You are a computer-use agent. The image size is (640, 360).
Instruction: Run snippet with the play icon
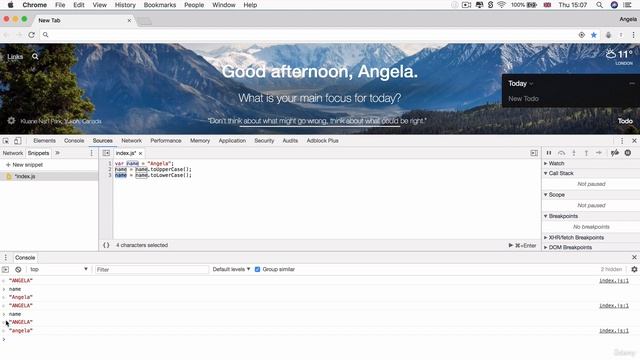pyautogui.click(x=511, y=245)
